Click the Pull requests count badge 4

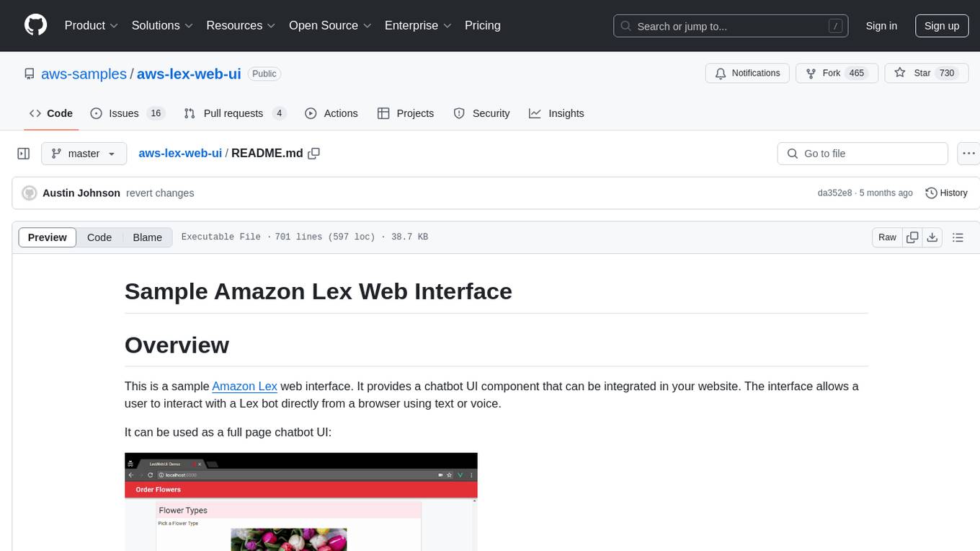tap(279, 113)
